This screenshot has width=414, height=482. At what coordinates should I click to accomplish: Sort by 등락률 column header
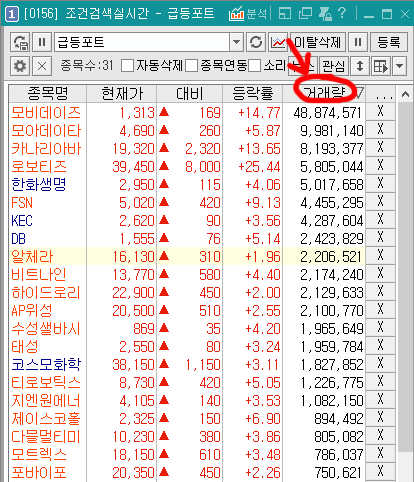(x=253, y=93)
